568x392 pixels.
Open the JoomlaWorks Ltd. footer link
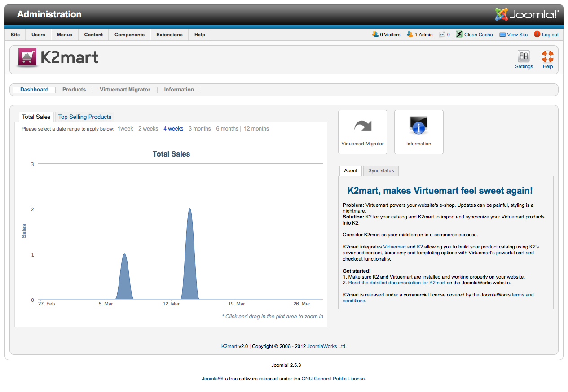coord(327,346)
